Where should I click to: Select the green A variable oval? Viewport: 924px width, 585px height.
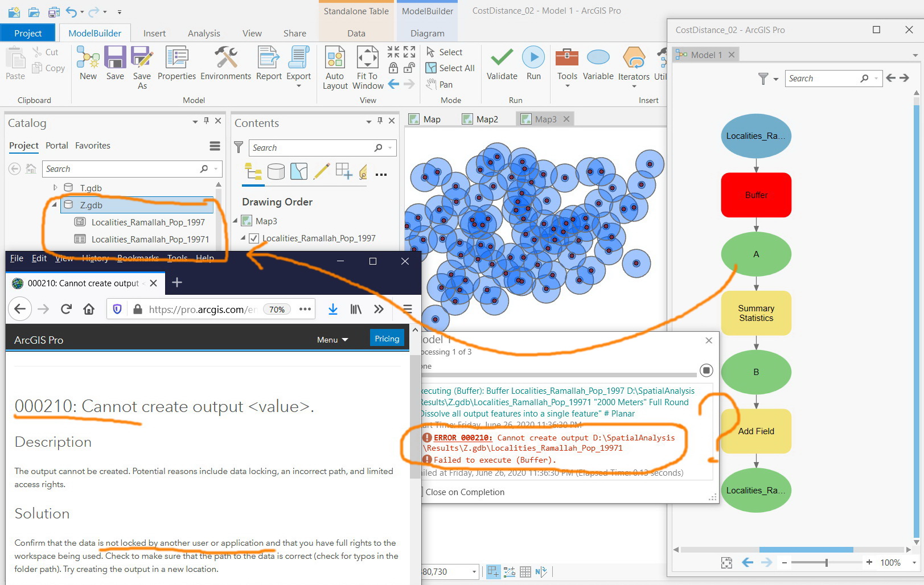point(756,254)
